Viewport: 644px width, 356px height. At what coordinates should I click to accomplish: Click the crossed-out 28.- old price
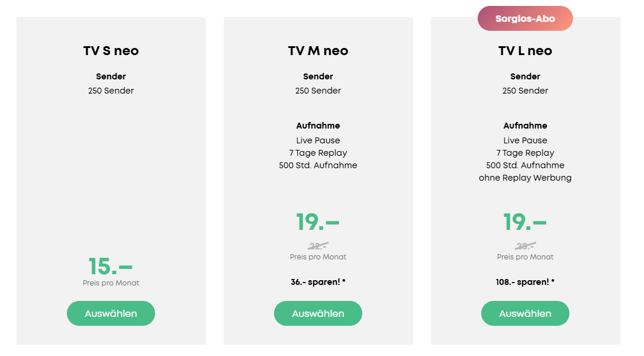click(525, 246)
